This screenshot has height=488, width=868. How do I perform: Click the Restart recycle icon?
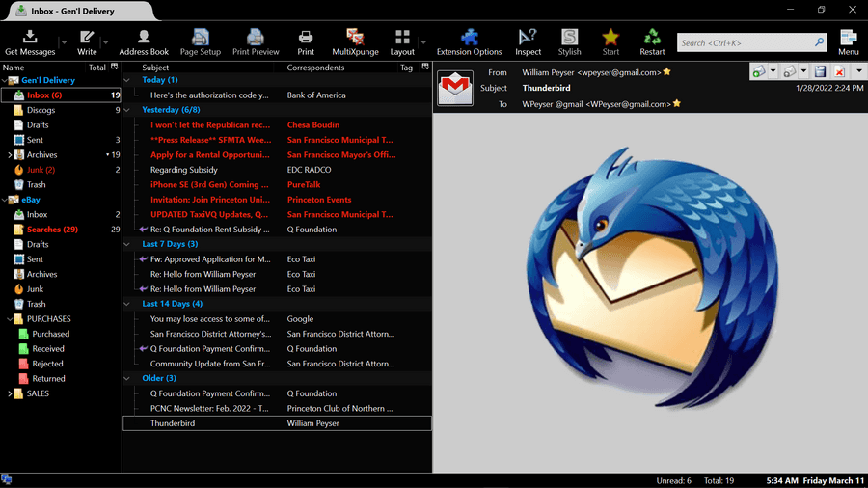(652, 38)
